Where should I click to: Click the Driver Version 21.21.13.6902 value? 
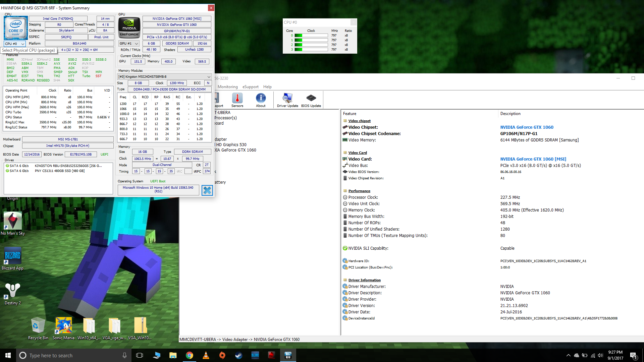[x=514, y=306]
